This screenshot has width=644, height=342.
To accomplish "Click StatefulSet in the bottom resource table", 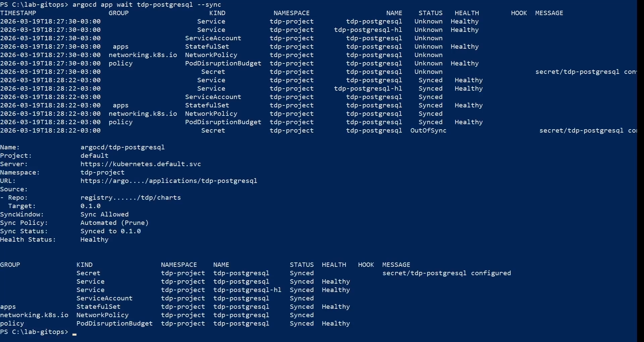I will click(98, 307).
